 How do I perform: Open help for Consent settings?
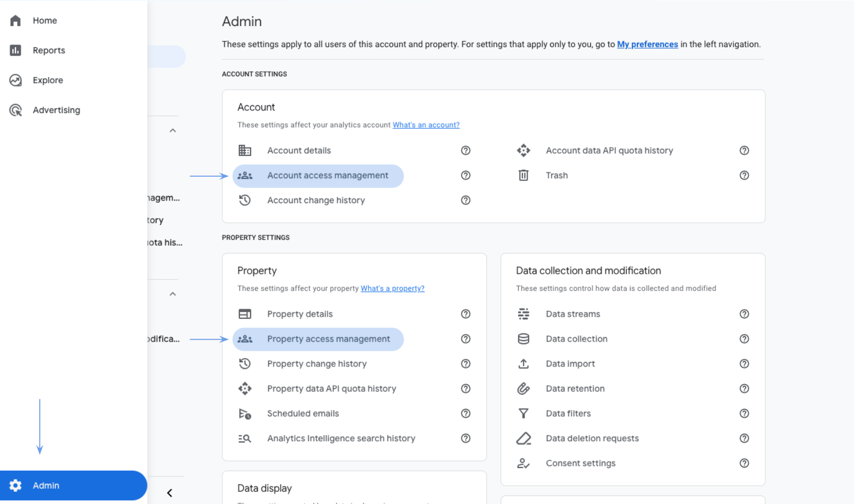tap(744, 464)
